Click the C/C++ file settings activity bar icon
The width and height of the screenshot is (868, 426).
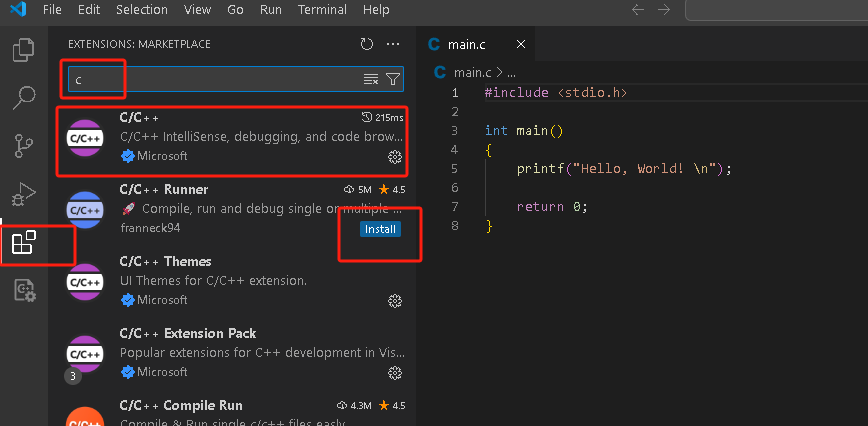click(24, 290)
